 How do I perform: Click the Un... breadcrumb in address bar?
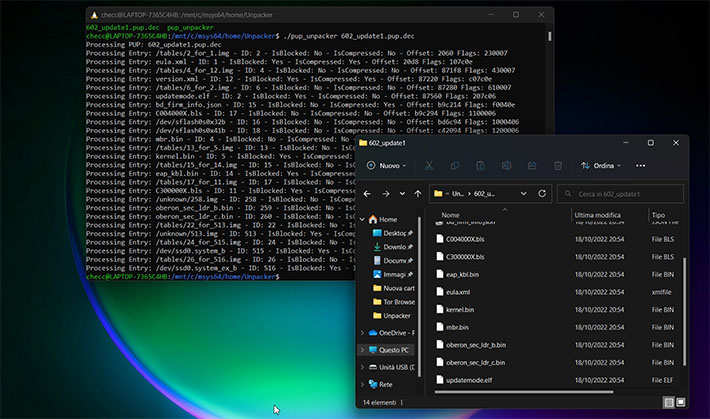click(x=457, y=194)
